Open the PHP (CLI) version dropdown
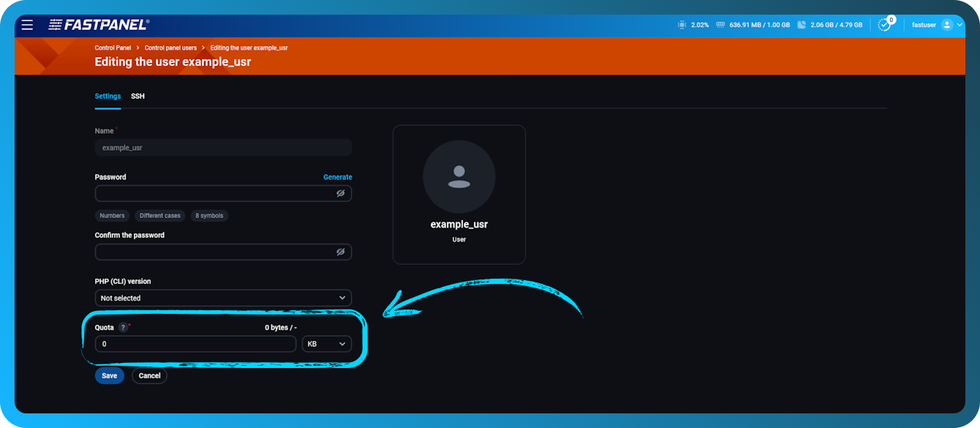Viewport: 980px width, 428px height. (223, 298)
